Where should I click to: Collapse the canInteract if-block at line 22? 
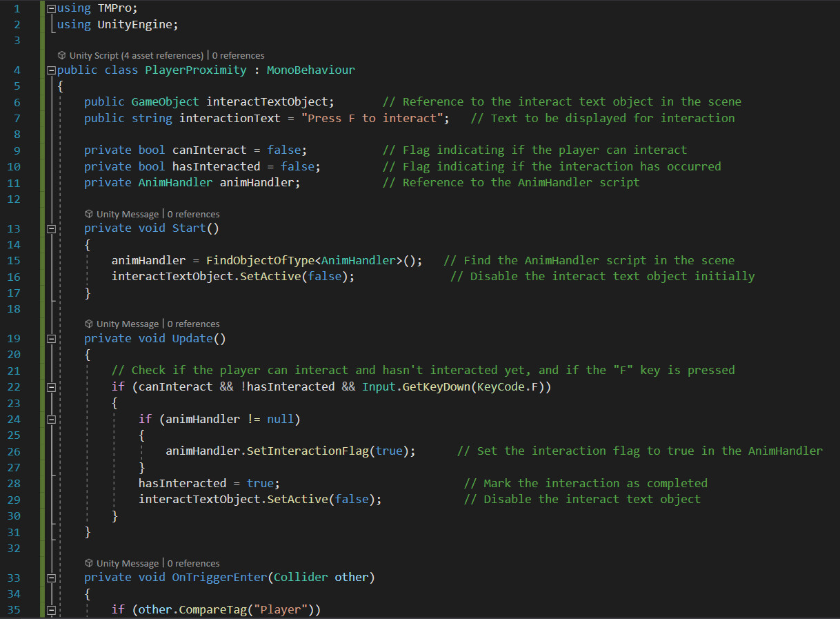point(50,387)
